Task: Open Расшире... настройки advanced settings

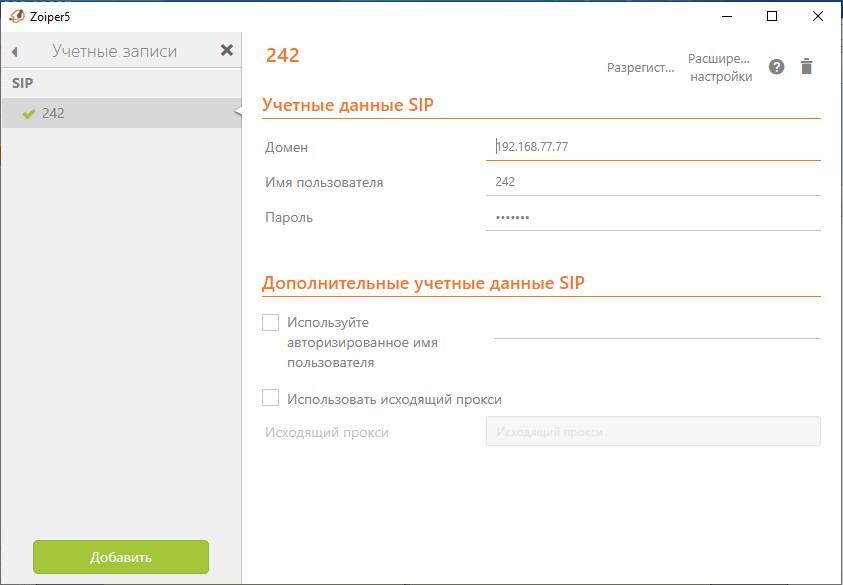Action: click(x=721, y=68)
